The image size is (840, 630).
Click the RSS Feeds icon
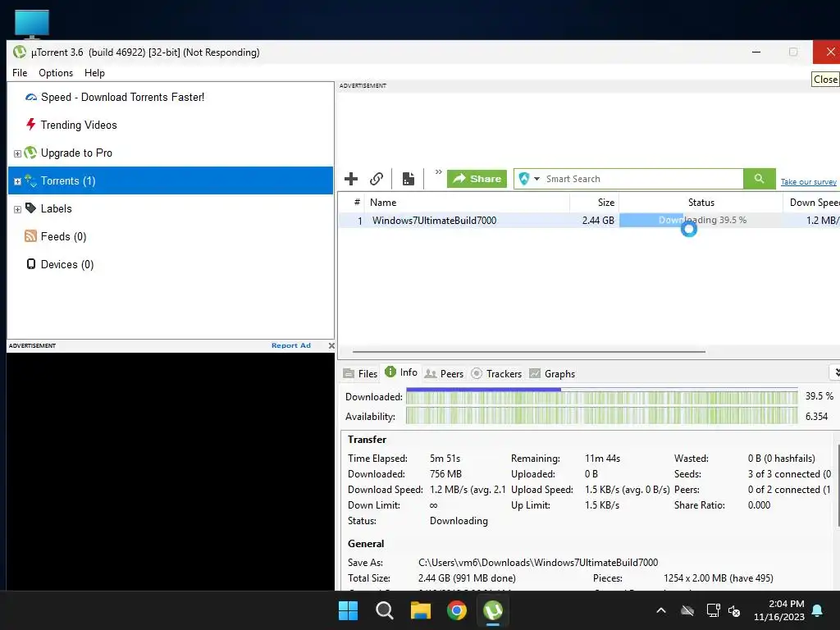point(30,235)
